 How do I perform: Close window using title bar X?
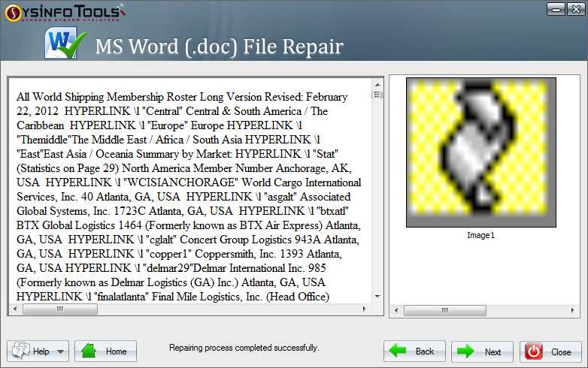pos(576,9)
